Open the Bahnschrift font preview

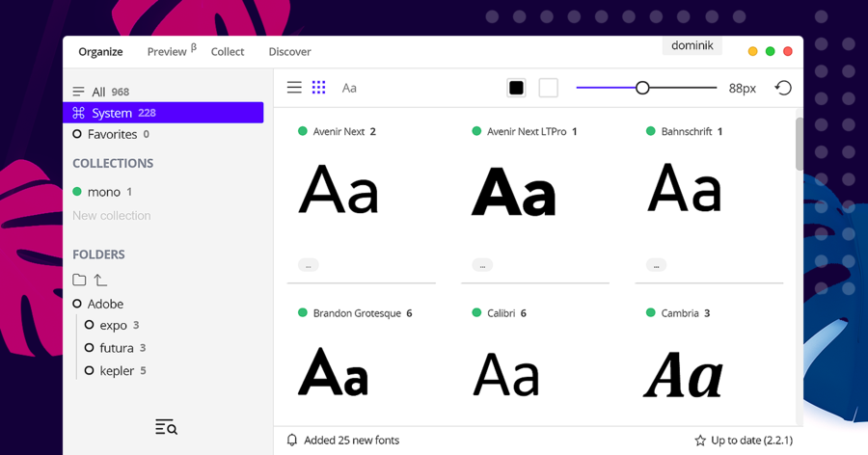click(x=684, y=188)
